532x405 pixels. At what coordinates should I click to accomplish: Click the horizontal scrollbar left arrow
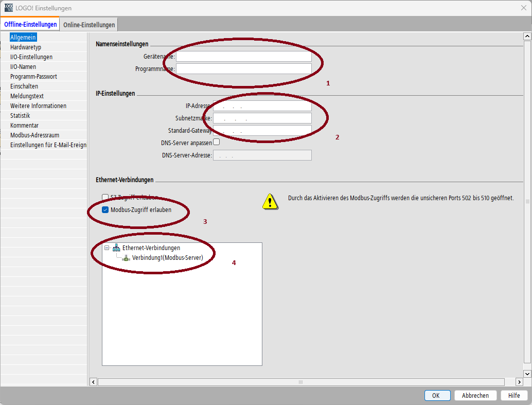point(94,382)
